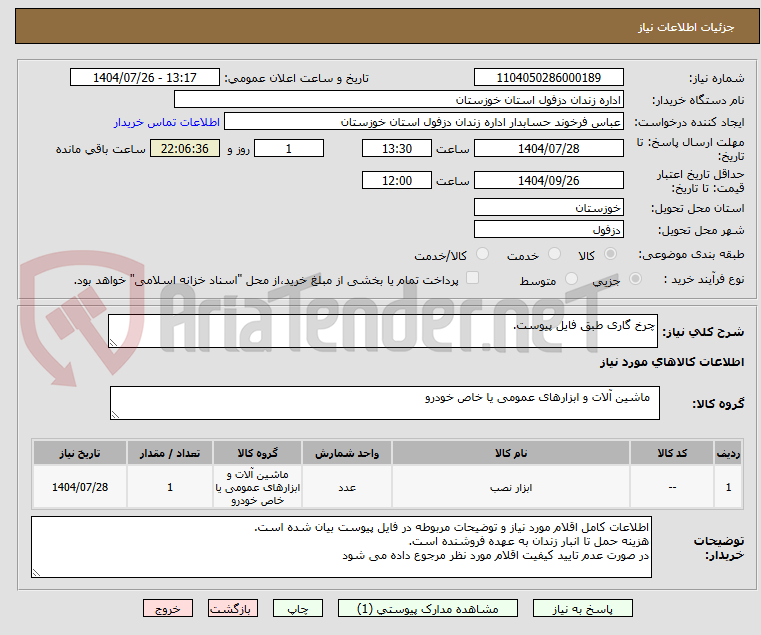Open اطلاعات تماس خریدار link
This screenshot has width=761, height=635.
pos(167,122)
